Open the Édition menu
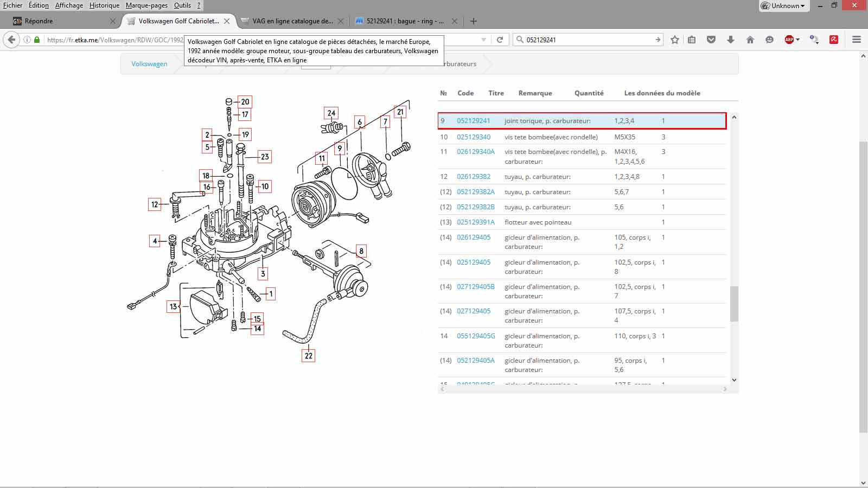The image size is (868, 488). tap(39, 5)
